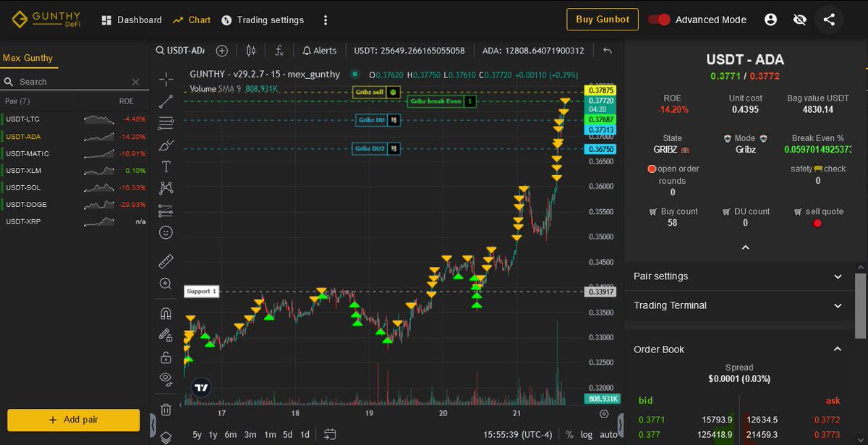Collapse the Order Book section
Image resolution: width=868 pixels, height=445 pixels.
(x=739, y=349)
